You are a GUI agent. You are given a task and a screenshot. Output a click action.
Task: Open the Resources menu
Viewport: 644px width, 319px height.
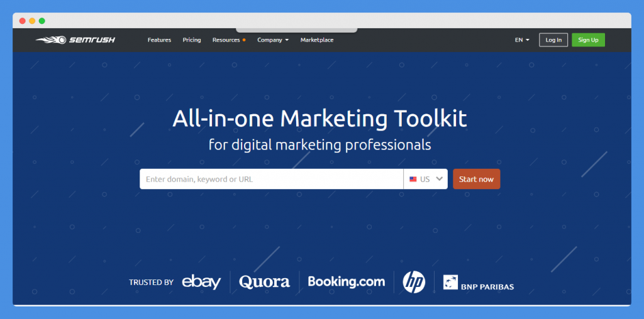[x=229, y=40]
